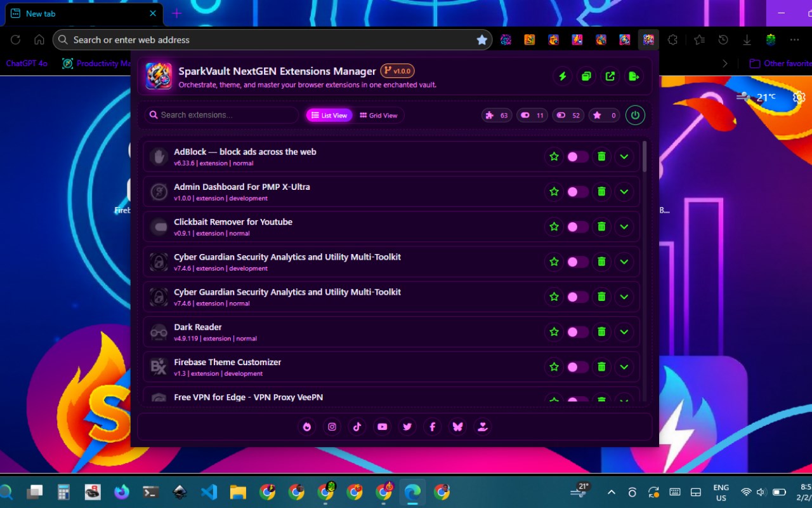Favorite the Firebase Theme Customizer extension
Screen dimensions: 812x508
pos(554,366)
